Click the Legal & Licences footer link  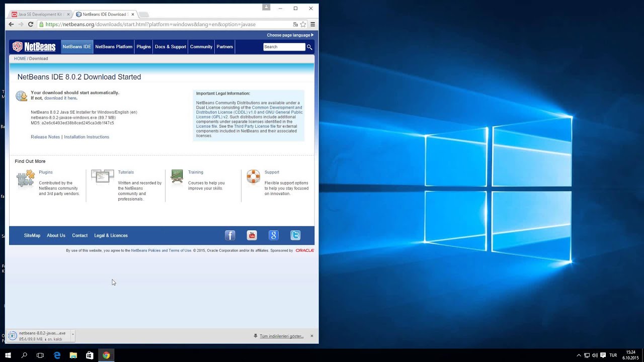[x=111, y=235]
